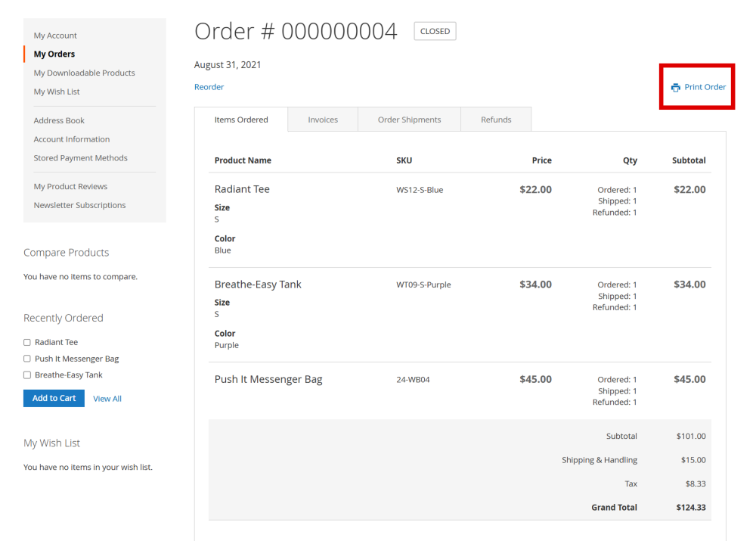
Task: Click the Radiant Tee label in Recently Ordered
Action: (x=57, y=342)
